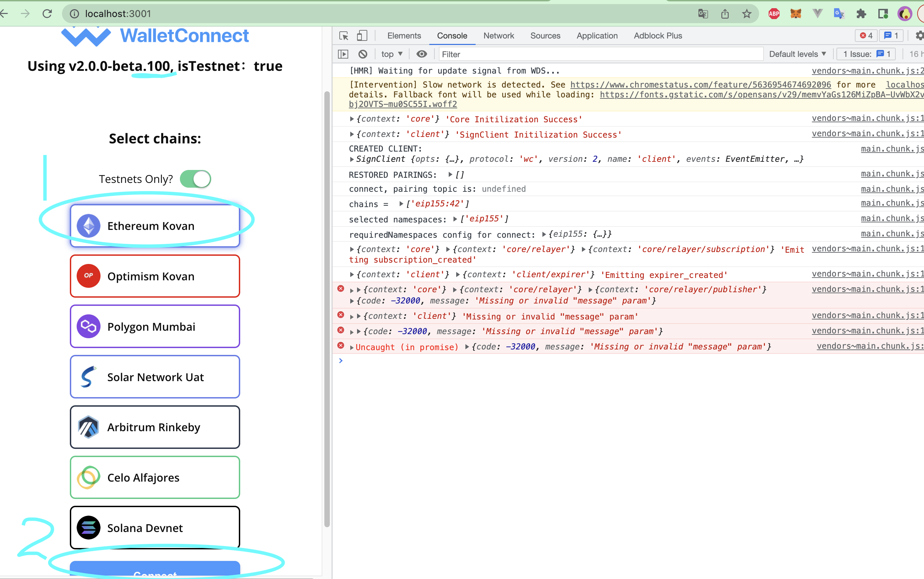Show the console sidebar panel icon

(343, 54)
